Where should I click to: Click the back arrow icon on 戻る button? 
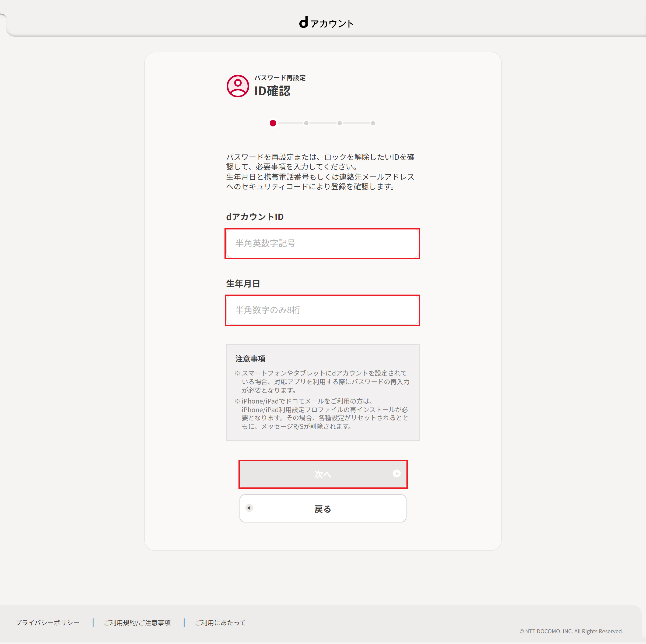(249, 508)
